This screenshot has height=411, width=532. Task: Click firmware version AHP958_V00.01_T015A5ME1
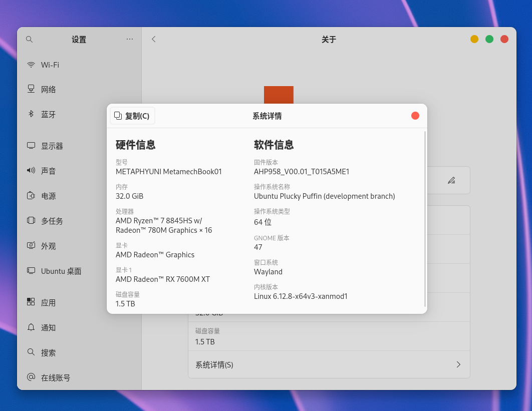(x=302, y=172)
